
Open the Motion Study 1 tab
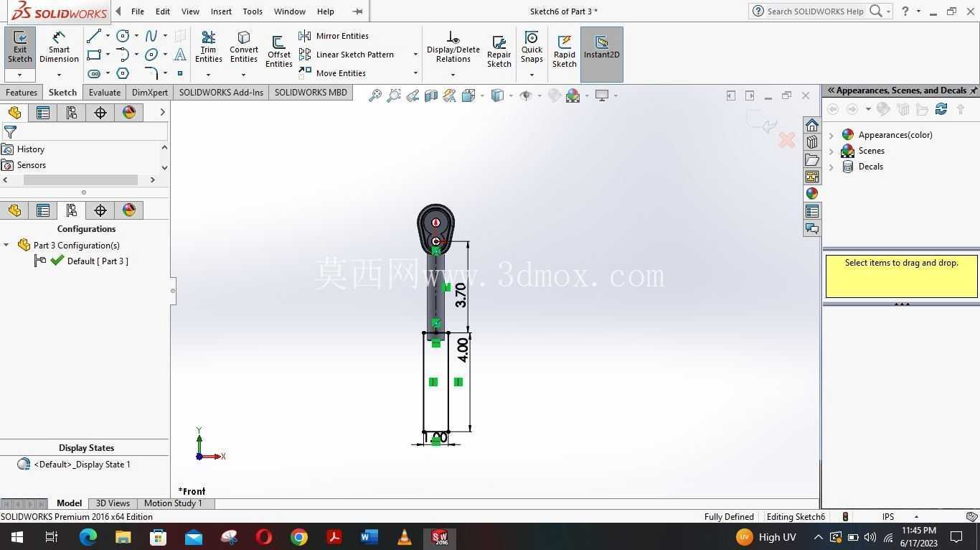[x=173, y=503]
